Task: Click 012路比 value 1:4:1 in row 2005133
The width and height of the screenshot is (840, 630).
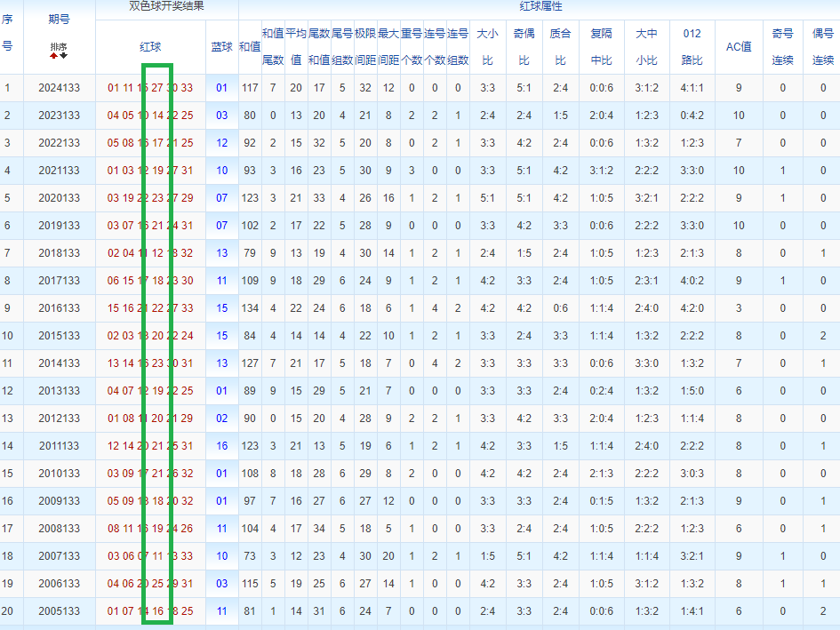Action: tap(692, 611)
